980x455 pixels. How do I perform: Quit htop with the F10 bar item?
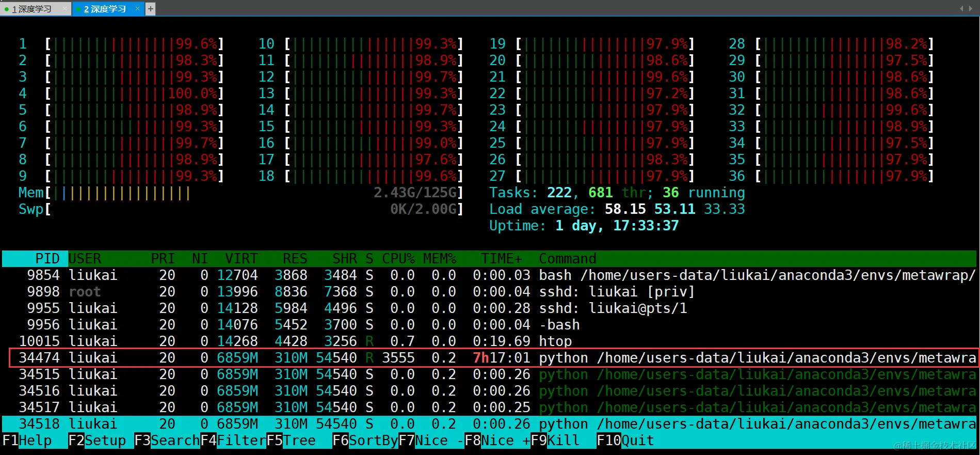[x=625, y=441]
